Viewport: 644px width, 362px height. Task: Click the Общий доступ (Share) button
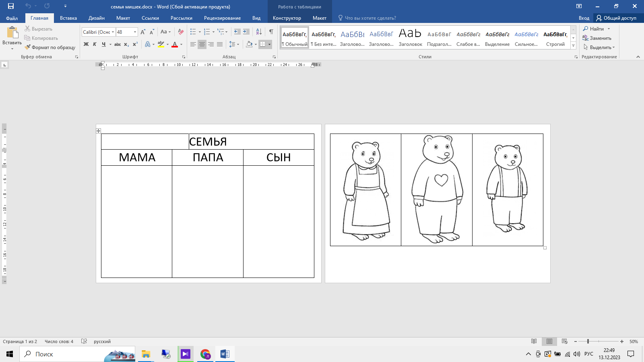pyautogui.click(x=616, y=18)
